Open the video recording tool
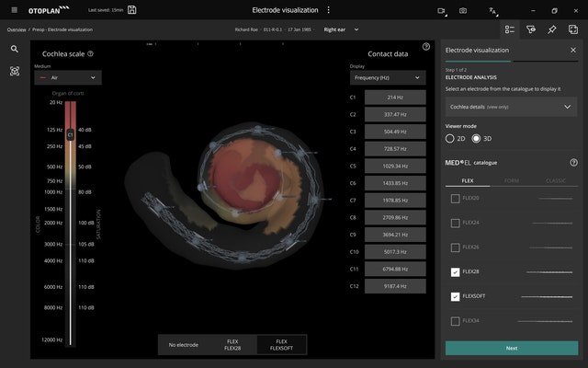The image size is (588, 368). [x=441, y=10]
